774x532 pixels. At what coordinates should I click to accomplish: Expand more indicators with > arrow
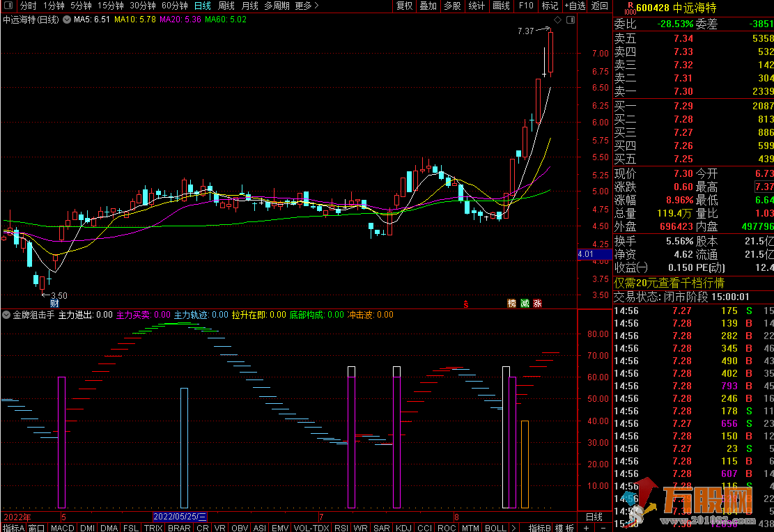pyautogui.click(x=513, y=528)
